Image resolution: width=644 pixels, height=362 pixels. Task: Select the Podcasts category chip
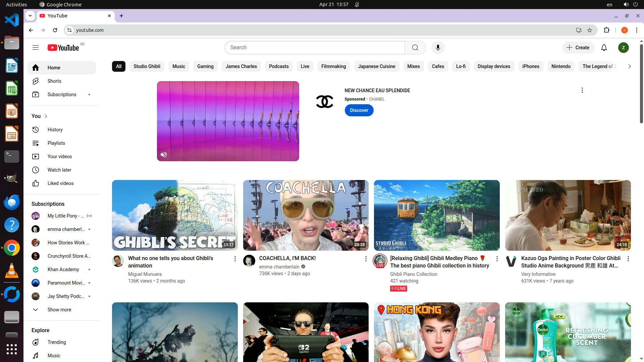(x=278, y=66)
